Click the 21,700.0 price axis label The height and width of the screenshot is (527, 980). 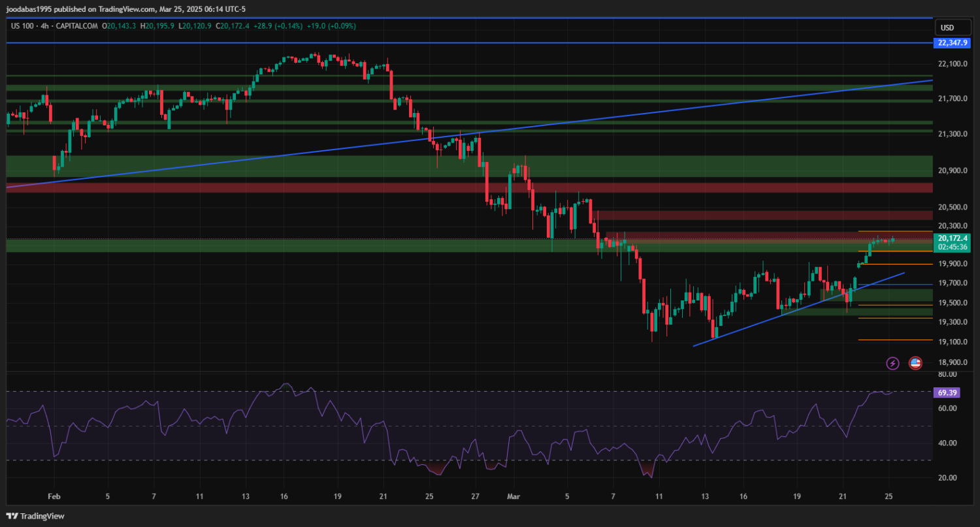pyautogui.click(x=952, y=99)
